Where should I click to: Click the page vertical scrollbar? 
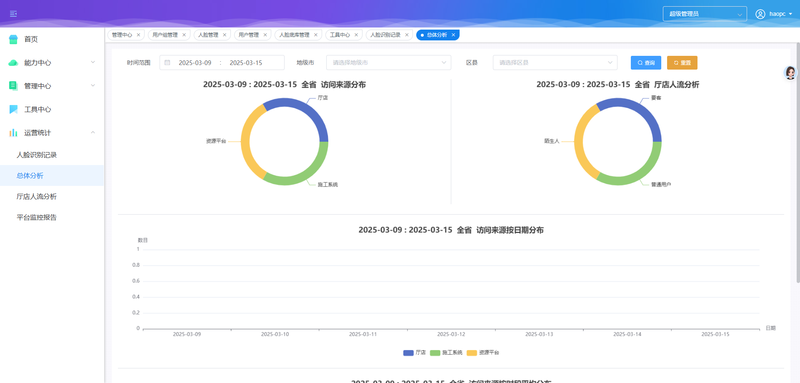[798, 163]
